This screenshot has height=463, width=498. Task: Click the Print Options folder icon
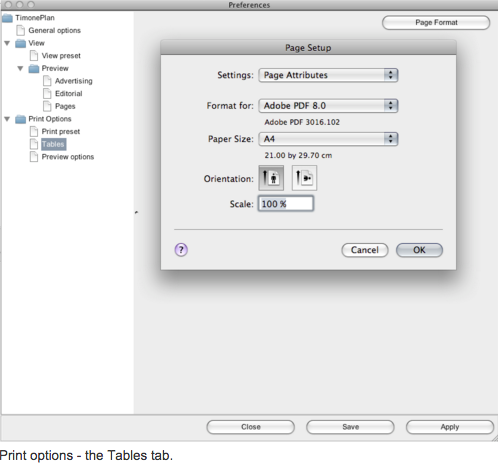(20, 119)
